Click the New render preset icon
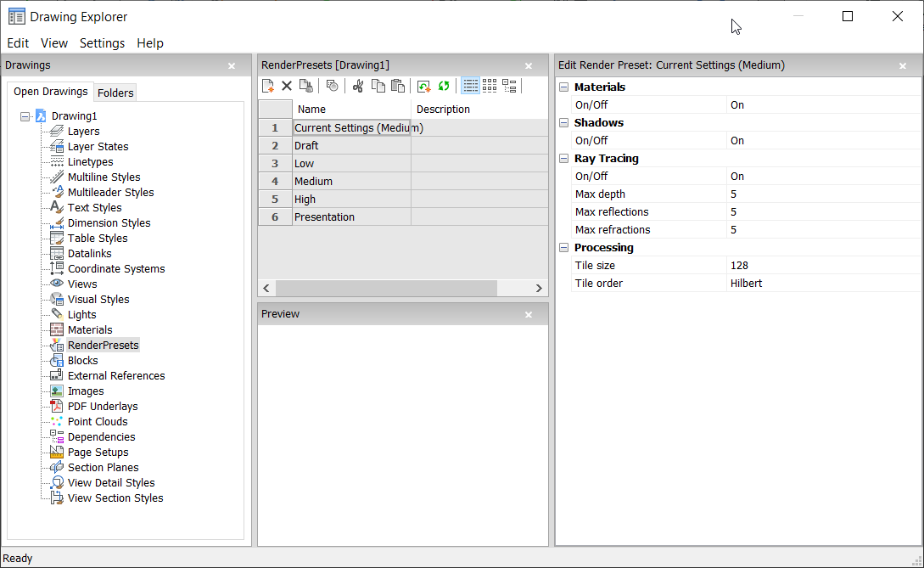Image resolution: width=924 pixels, height=568 pixels. pos(268,86)
